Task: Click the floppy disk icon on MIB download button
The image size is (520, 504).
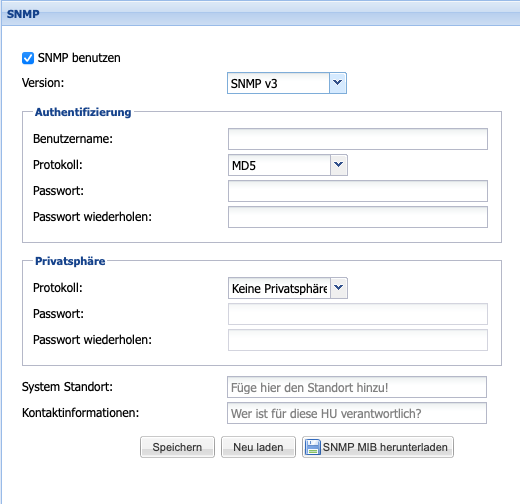Action: 313,447
